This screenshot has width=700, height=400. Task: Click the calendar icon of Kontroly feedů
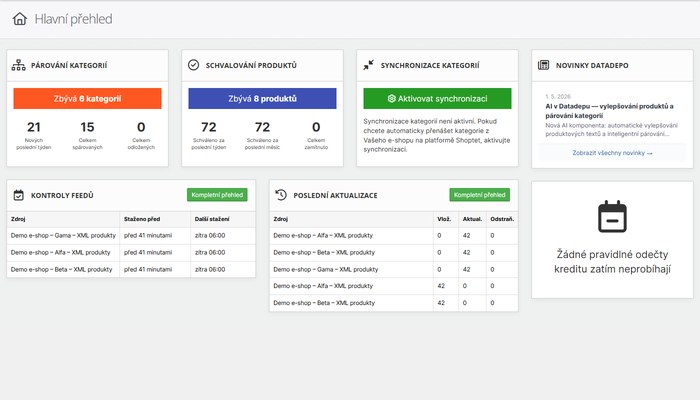pos(18,195)
